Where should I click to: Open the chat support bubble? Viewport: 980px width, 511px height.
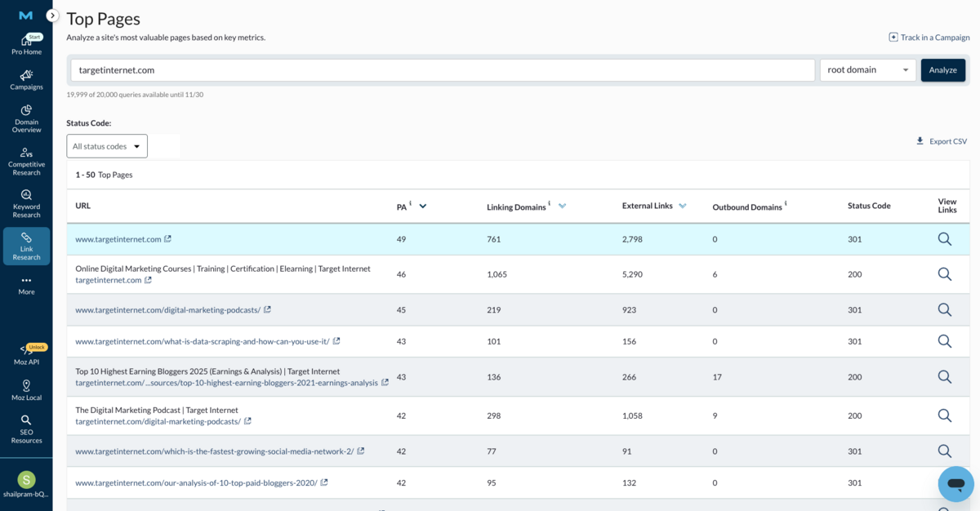coord(955,484)
